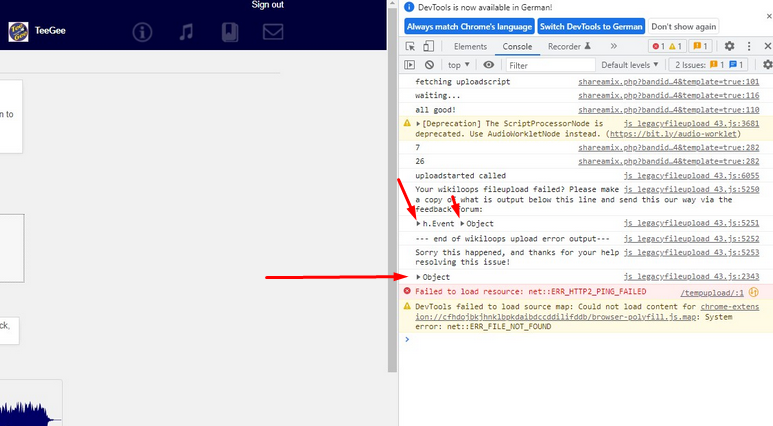Open the /tempupload/:1 resource link
Image resolution: width=773 pixels, height=426 pixels.
click(712, 293)
